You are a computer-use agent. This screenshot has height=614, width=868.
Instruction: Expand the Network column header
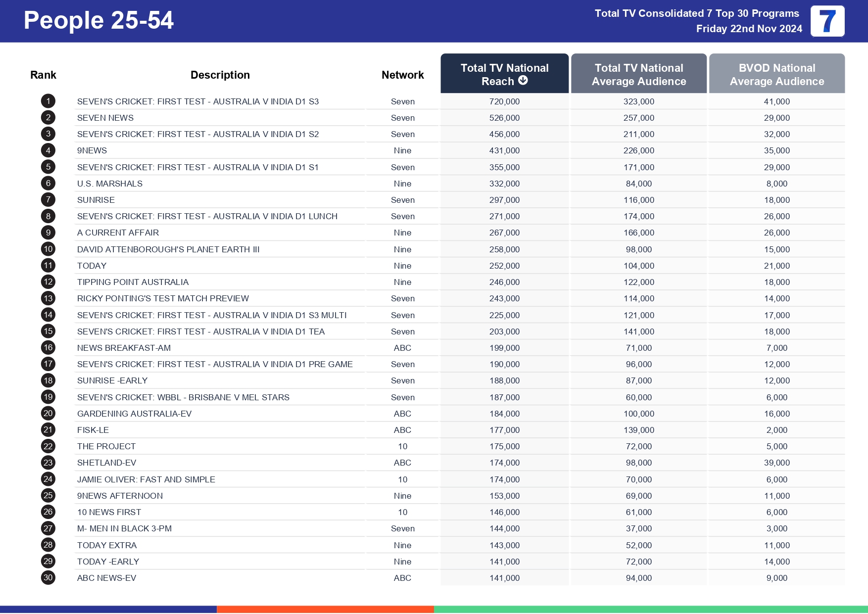[402, 74]
